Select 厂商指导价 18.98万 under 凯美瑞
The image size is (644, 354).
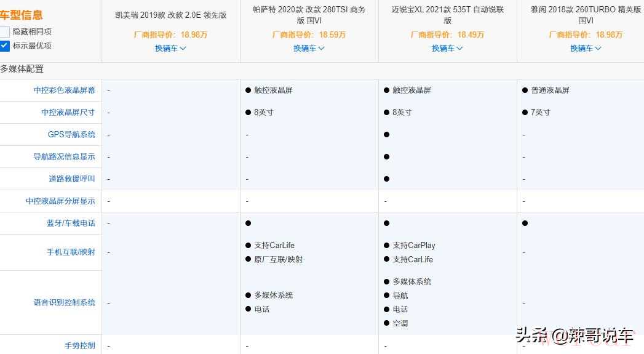click(x=170, y=34)
